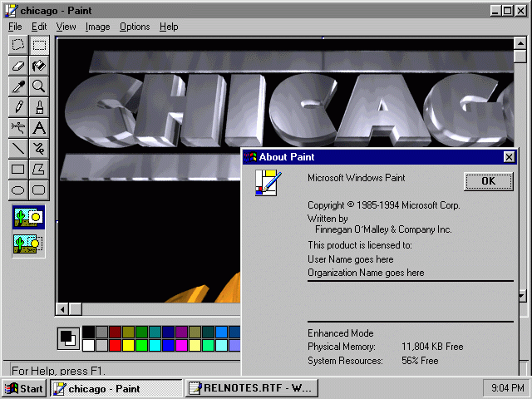Choose the bright yellow swatch
The width and height of the screenshot is (532, 399).
[128, 346]
